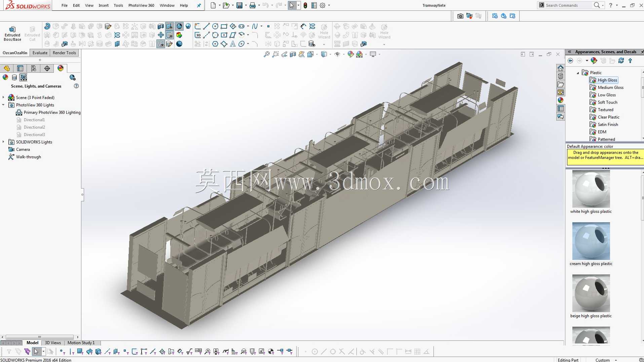Switch to the Render Tools tab
The image size is (644, 362).
coord(64,53)
